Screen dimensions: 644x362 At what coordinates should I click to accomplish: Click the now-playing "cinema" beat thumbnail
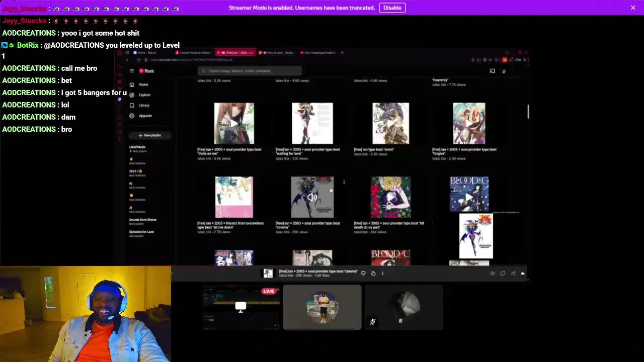(x=312, y=197)
